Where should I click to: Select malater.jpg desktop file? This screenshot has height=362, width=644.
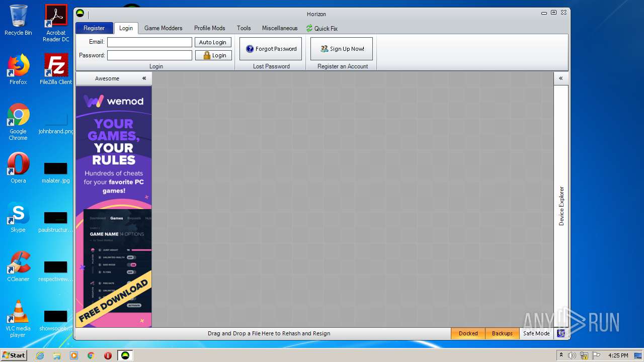point(56,172)
